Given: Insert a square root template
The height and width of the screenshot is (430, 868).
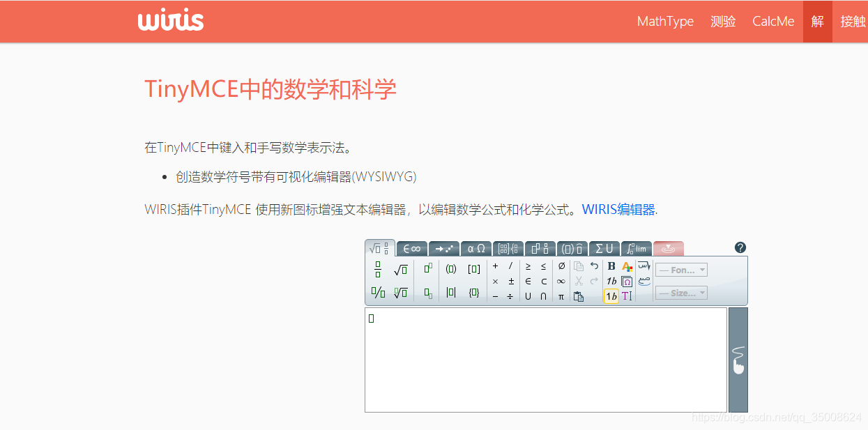Looking at the screenshot, I should coord(400,270).
